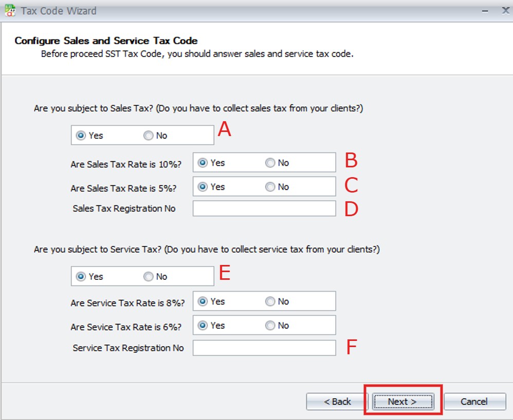Proceed by clicking Next > button

403,402
